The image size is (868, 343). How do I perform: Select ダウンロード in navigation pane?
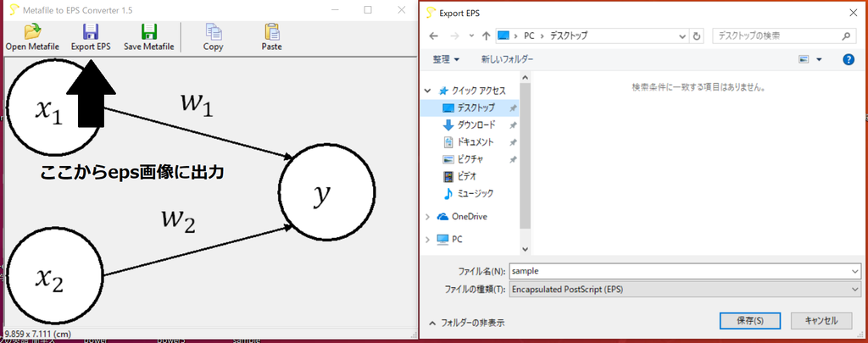tap(470, 125)
